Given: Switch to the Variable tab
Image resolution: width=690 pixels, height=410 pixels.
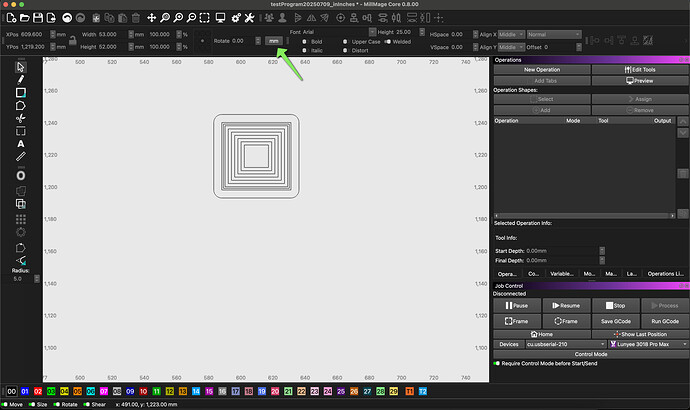Looking at the screenshot, I should coord(562,273).
